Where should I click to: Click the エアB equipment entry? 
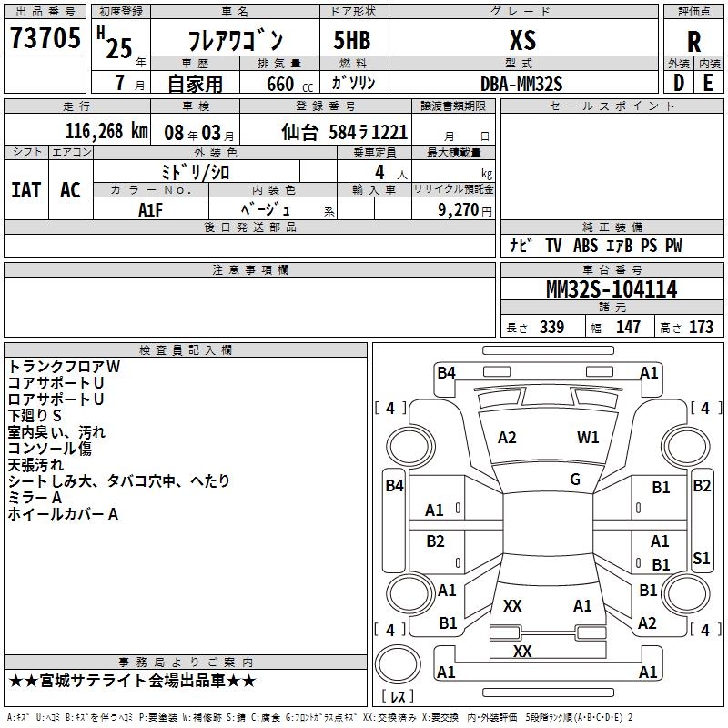pyautogui.click(x=620, y=246)
